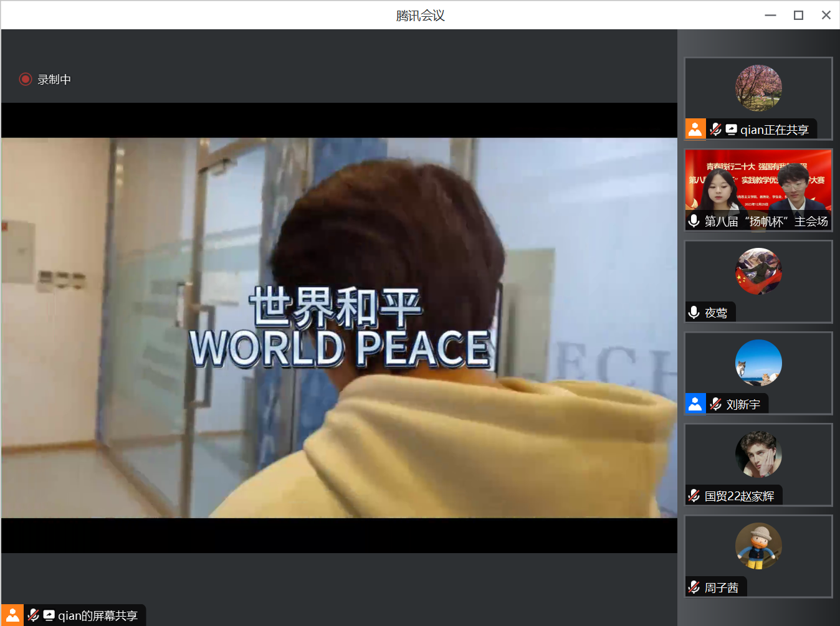Click 周子茜's avatar thumbnail
Screen dimensions: 840x626
(758, 546)
